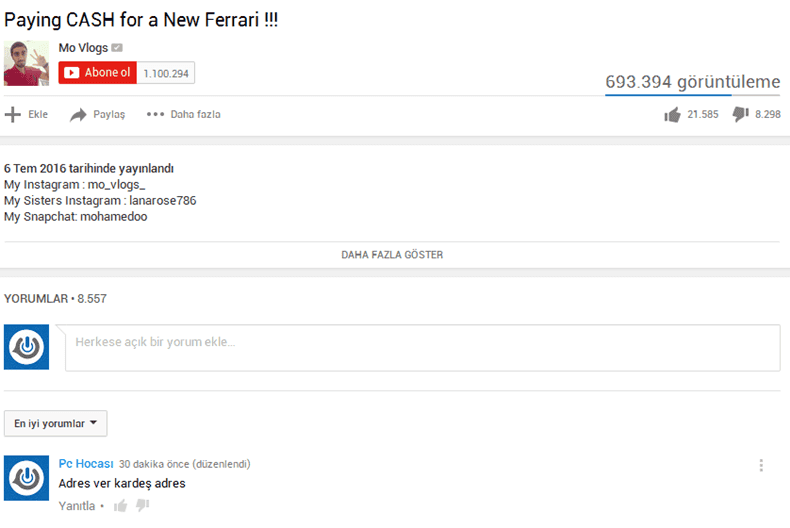Click the comment box to add a comment
790x528 pixels.
[x=422, y=347]
